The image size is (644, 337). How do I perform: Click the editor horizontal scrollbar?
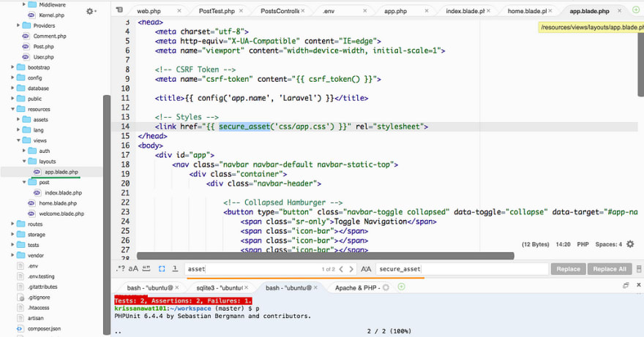325,256
